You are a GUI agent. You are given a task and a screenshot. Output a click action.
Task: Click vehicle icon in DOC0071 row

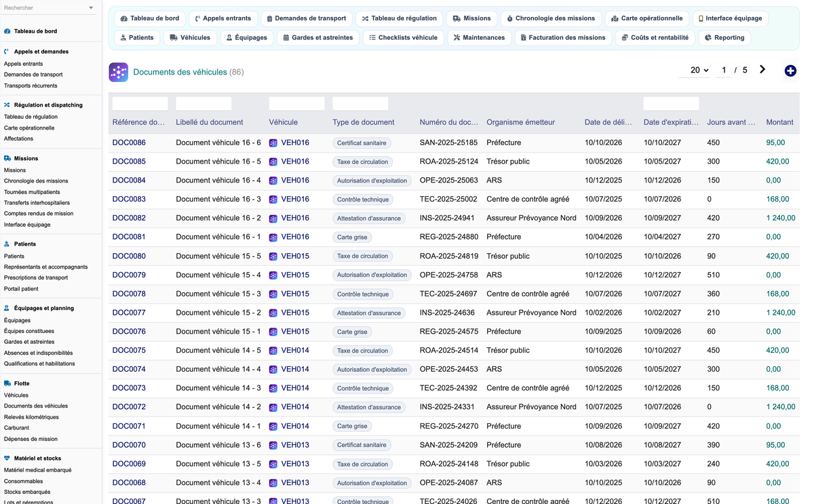273,426
